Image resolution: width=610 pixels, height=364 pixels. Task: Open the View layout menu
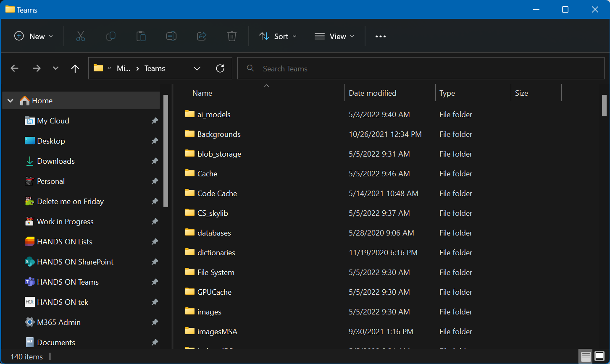(334, 37)
